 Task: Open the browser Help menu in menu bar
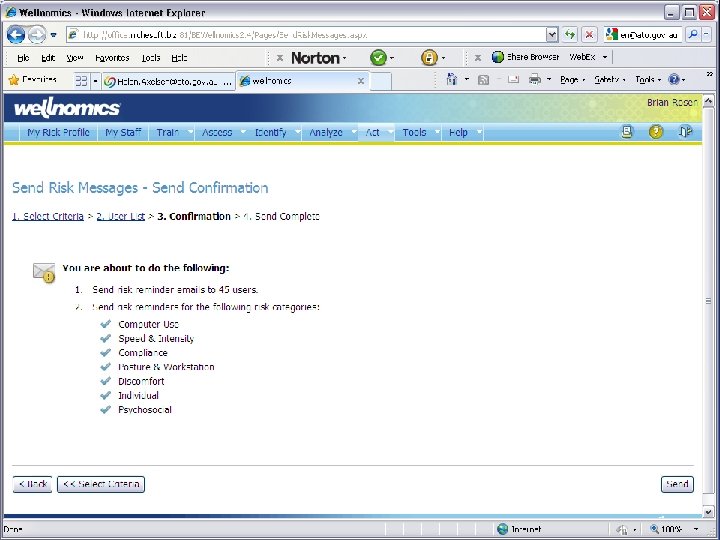coord(179,58)
